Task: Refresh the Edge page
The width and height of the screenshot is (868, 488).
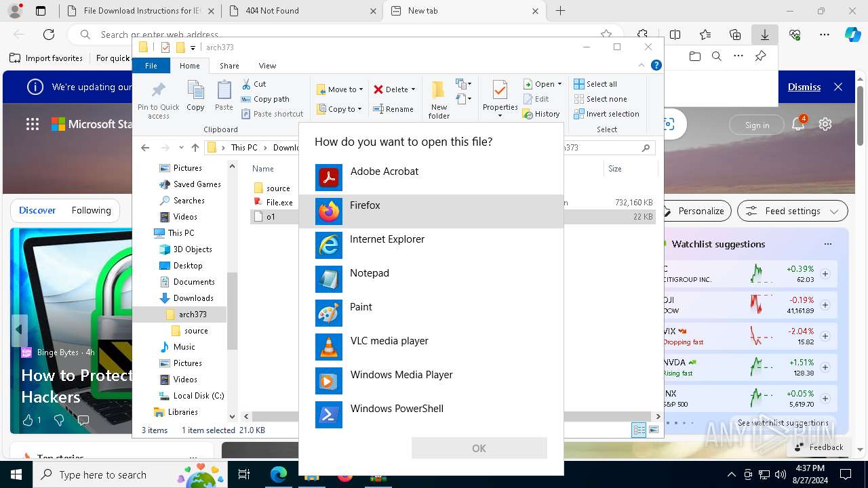Action: tap(49, 35)
